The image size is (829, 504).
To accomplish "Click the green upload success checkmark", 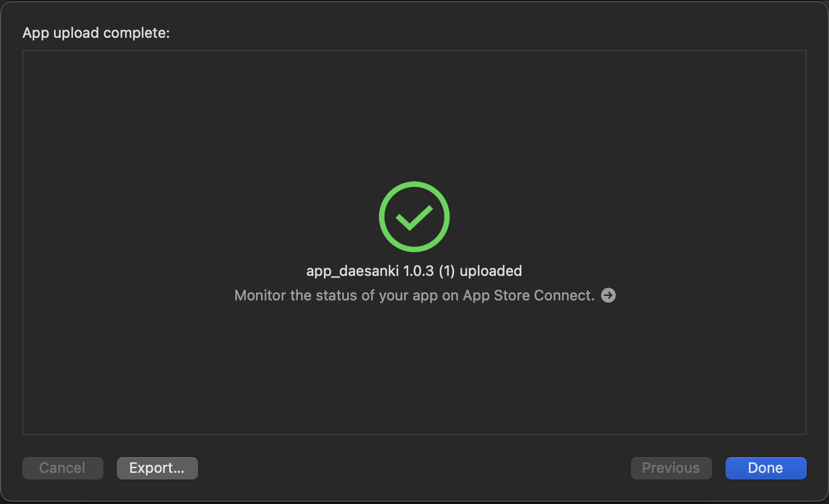I will point(414,216).
